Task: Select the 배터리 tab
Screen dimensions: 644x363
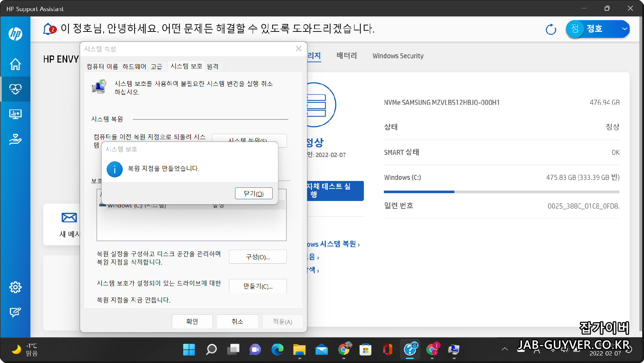Action: pos(346,56)
